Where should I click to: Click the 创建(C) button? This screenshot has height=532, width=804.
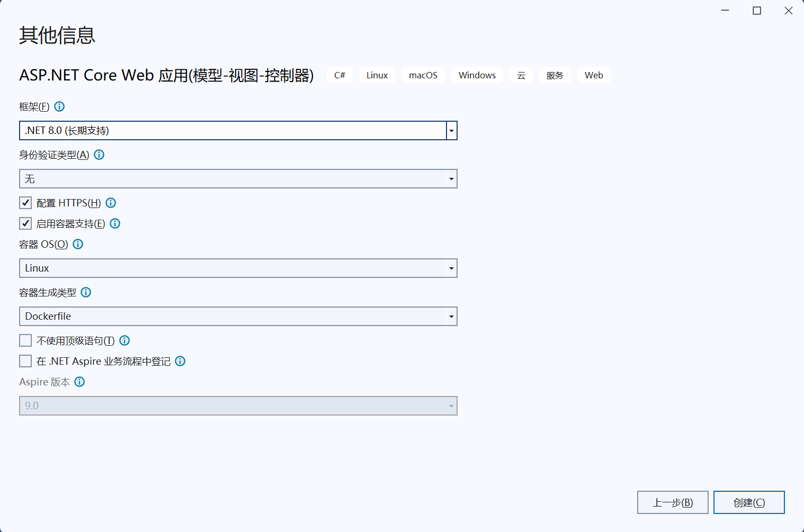[749, 502]
